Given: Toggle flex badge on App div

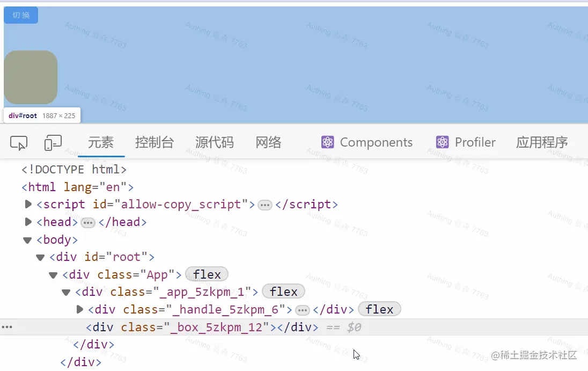Looking at the screenshot, I should [x=207, y=274].
